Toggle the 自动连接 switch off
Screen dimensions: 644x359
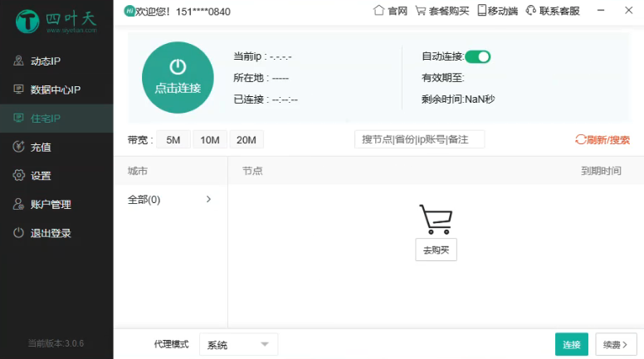pyautogui.click(x=477, y=56)
